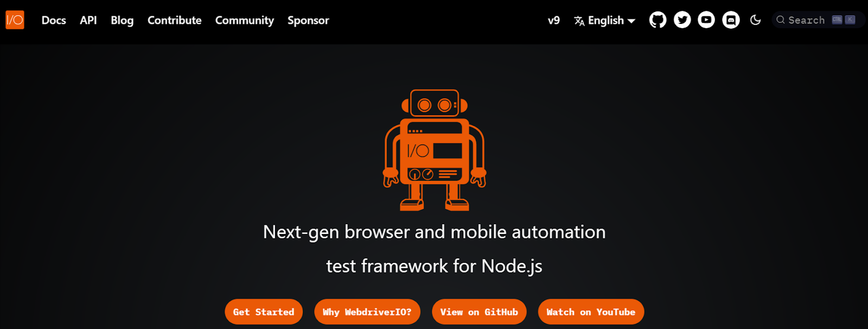Open the YouTube icon in navbar
Image resolution: width=868 pixels, height=329 pixels.
pyautogui.click(x=706, y=20)
